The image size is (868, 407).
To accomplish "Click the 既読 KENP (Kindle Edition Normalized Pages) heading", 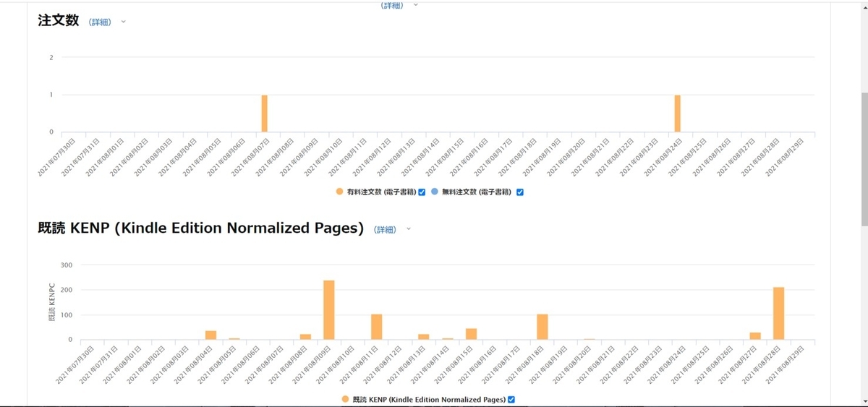I will tap(200, 228).
